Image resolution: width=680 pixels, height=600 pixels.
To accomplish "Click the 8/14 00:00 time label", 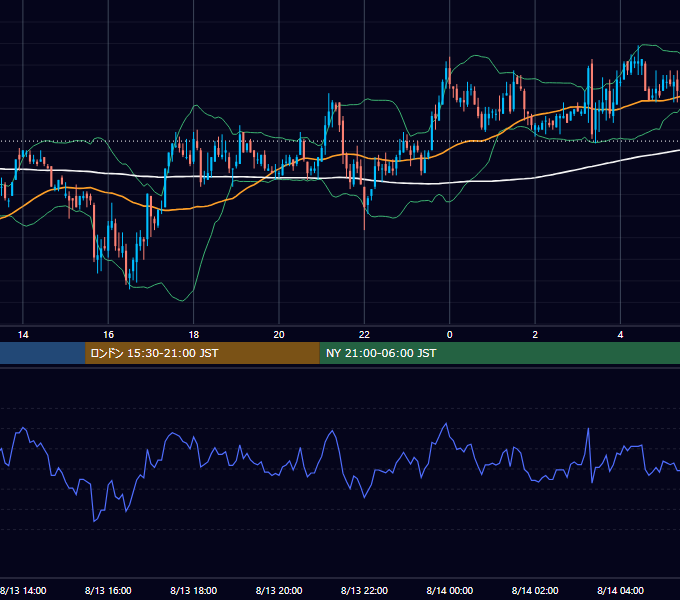I will (450, 590).
